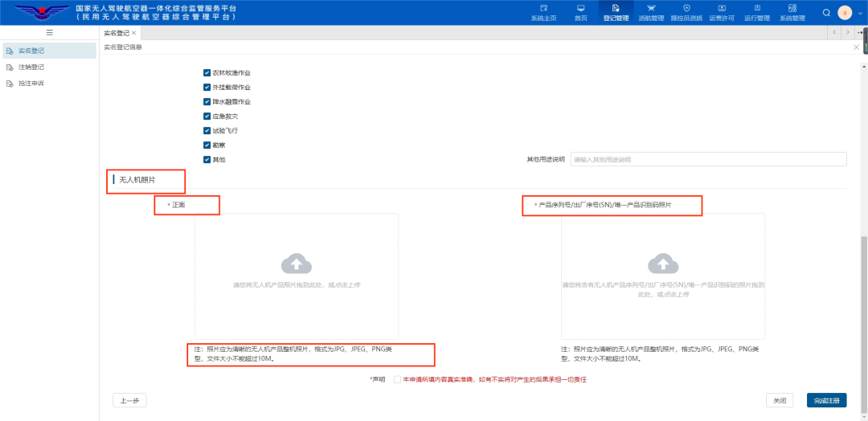
Task: Open 操控员资质 shield icon menu
Action: [x=686, y=12]
